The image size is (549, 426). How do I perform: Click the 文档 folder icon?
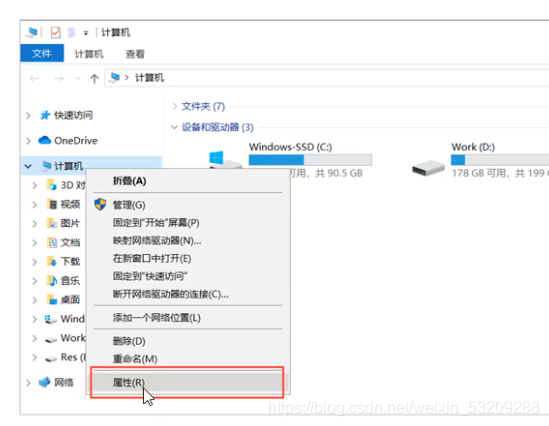click(x=52, y=242)
